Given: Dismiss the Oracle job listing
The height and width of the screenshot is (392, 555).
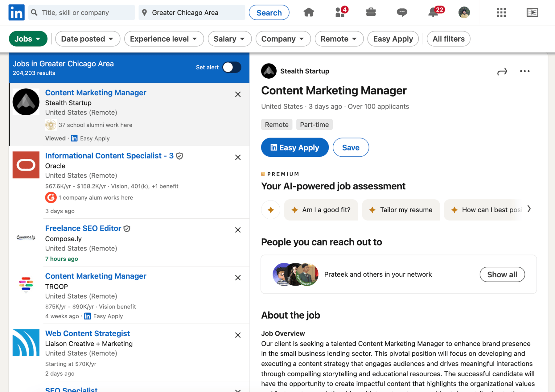Looking at the screenshot, I should pyautogui.click(x=238, y=157).
